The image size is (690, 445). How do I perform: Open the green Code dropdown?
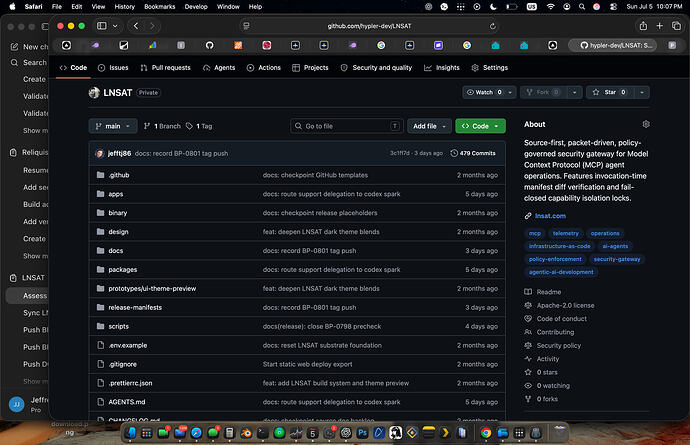[x=480, y=126]
